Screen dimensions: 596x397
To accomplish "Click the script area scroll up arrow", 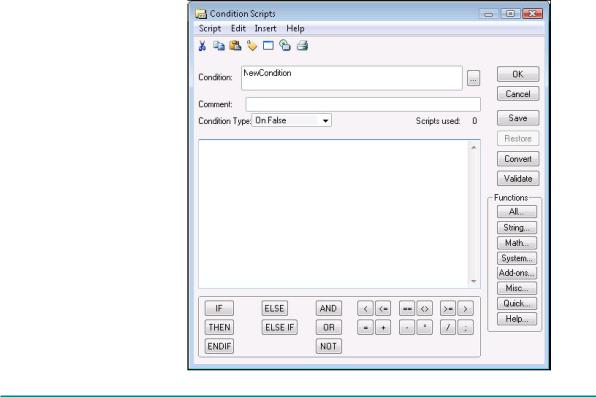I will pos(474,148).
